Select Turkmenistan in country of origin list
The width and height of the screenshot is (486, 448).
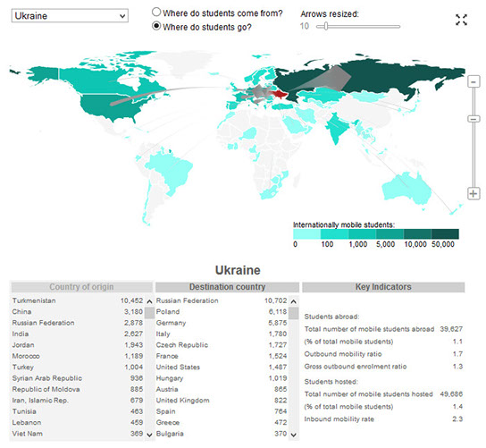78,300
